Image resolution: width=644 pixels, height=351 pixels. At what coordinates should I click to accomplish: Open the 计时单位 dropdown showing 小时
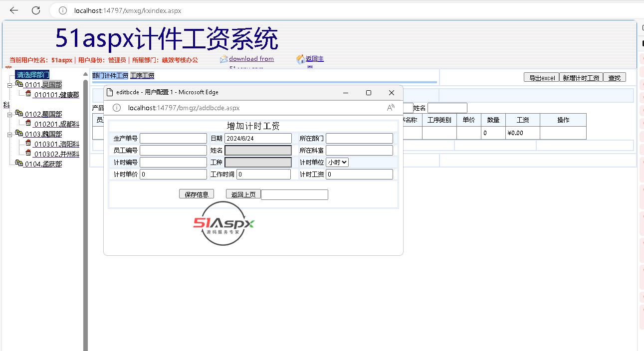click(337, 162)
